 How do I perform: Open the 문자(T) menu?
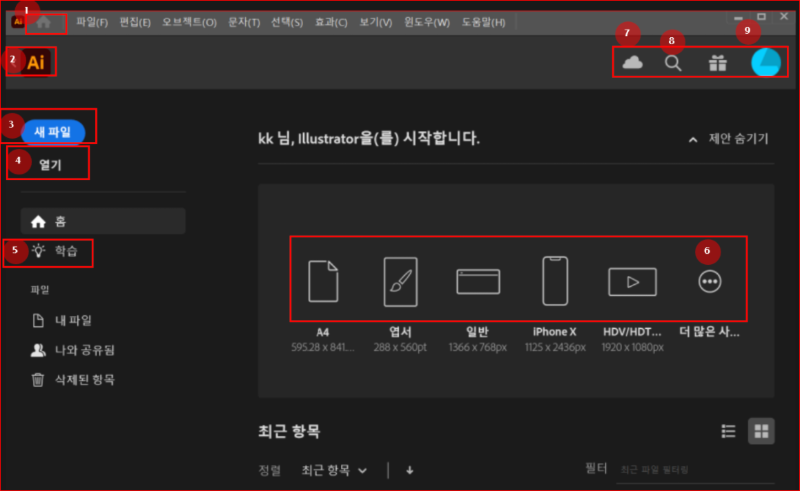tap(244, 22)
